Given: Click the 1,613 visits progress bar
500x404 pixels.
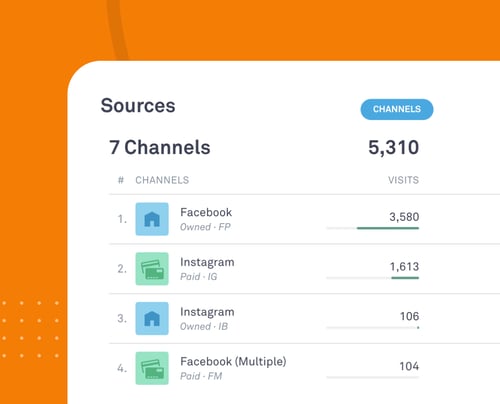Looking at the screenshot, I should [373, 278].
